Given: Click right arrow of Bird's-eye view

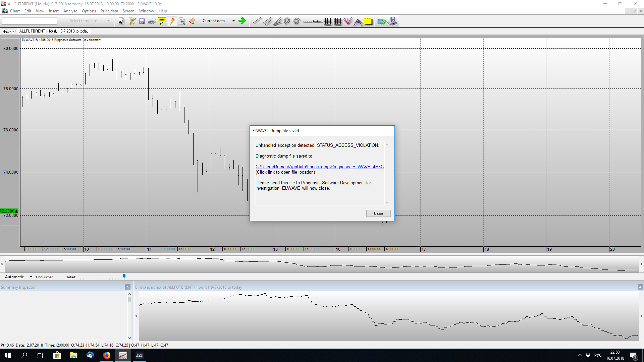Looking at the screenshot, I should (641, 316).
